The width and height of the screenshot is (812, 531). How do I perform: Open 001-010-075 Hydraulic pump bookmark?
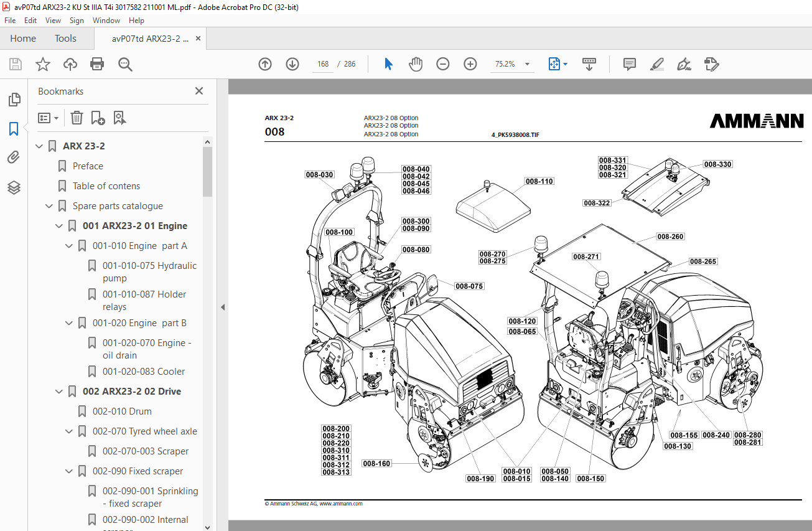pyautogui.click(x=149, y=272)
